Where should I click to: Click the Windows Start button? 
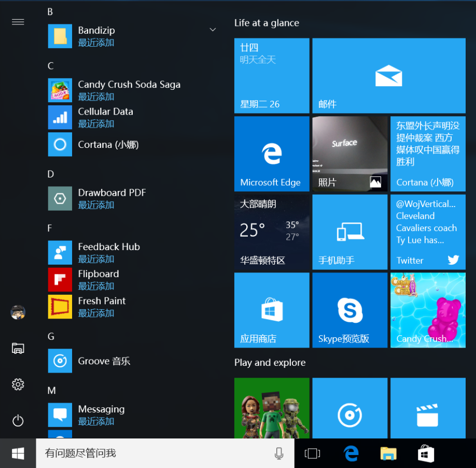coord(18,453)
